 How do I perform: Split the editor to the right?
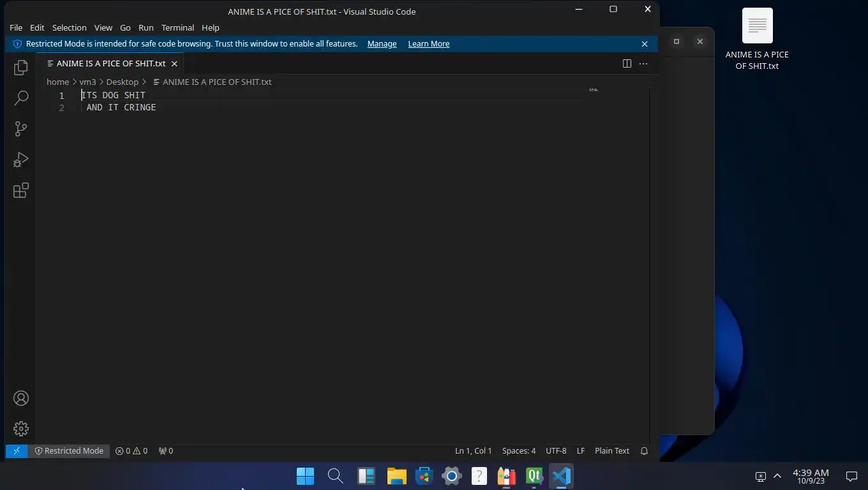coord(627,63)
